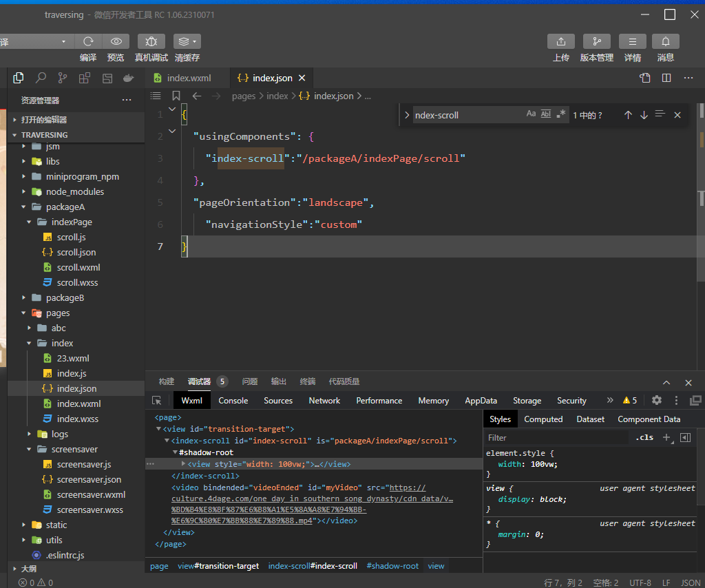Click the preview eye icon
705x588 pixels.
pyautogui.click(x=116, y=41)
